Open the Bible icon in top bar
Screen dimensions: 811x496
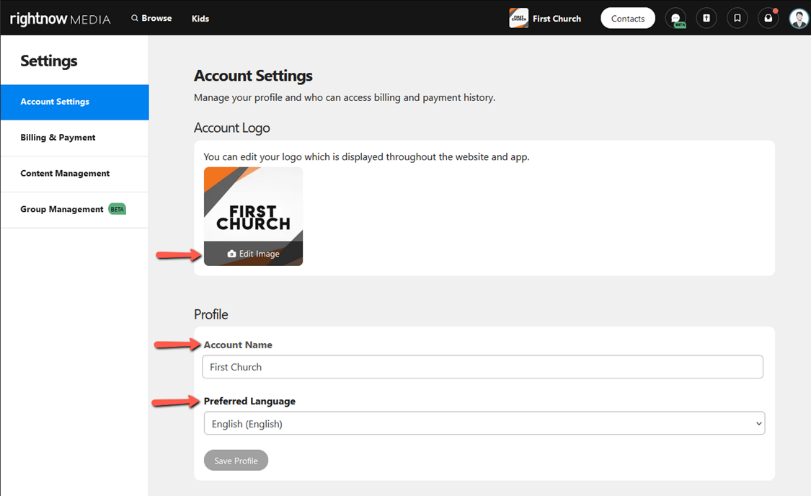tap(706, 18)
